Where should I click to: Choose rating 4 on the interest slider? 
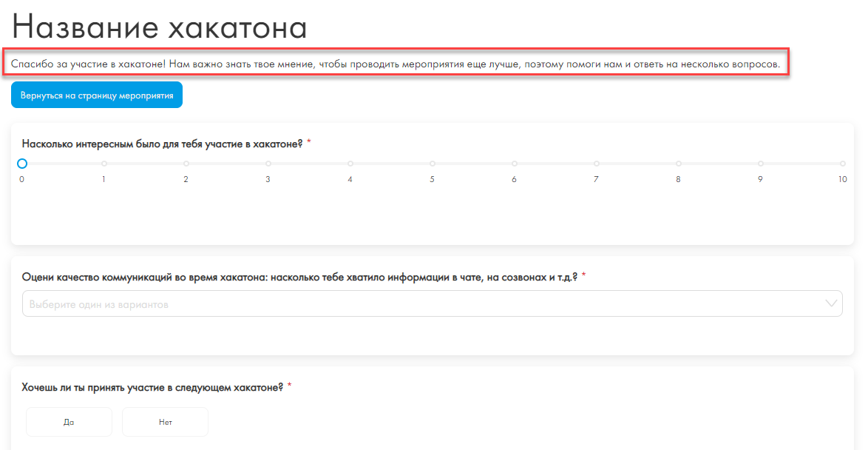[x=350, y=164]
